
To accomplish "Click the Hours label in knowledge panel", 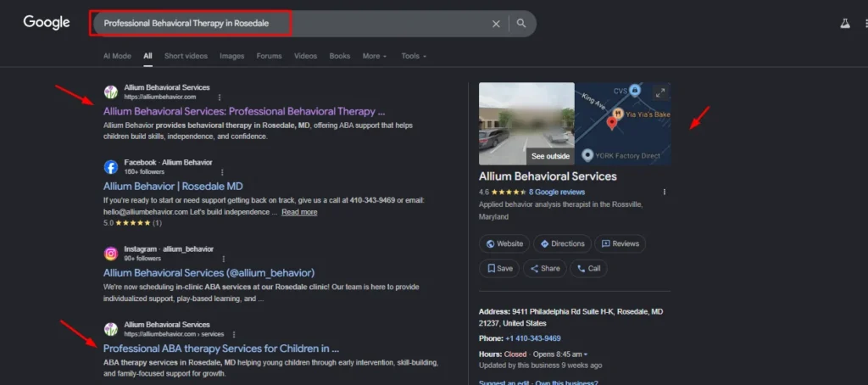I will tap(491, 354).
